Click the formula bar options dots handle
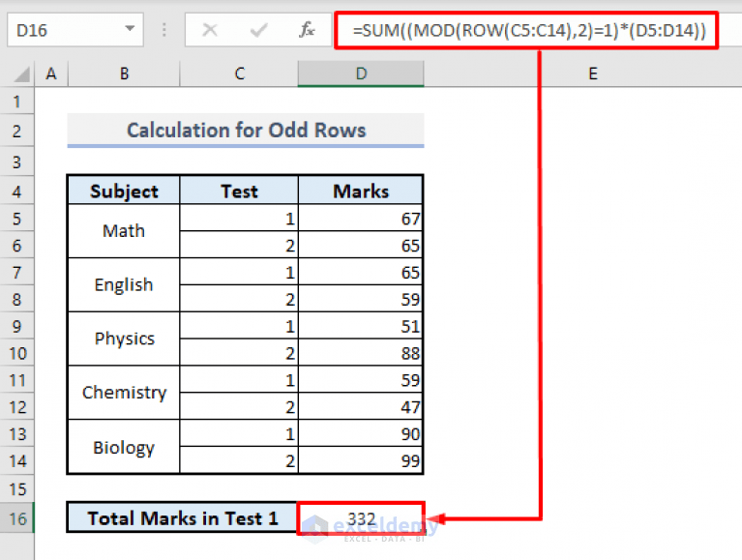The width and height of the screenshot is (742, 560). [163, 30]
